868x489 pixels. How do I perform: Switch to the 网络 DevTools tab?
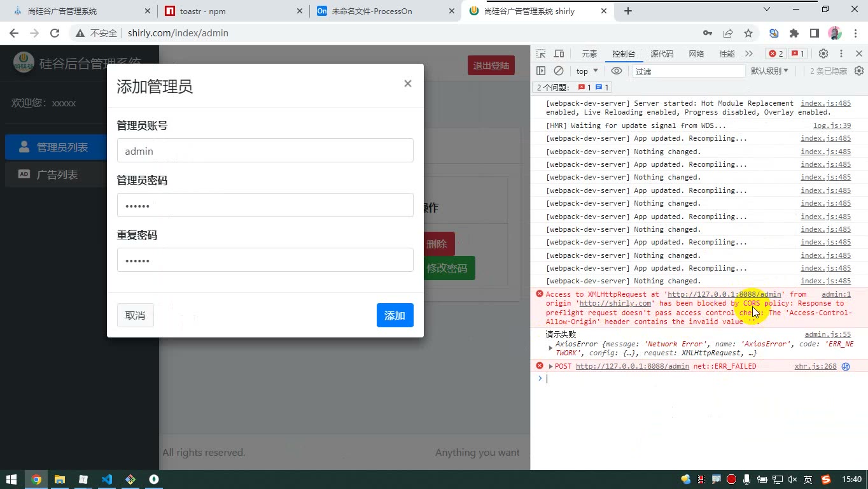pyautogui.click(x=696, y=53)
